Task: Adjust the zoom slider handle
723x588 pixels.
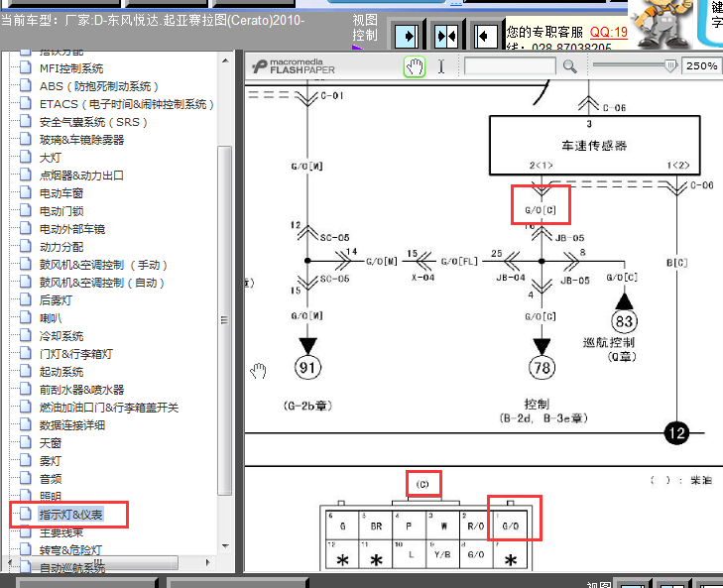Action: 670,65
